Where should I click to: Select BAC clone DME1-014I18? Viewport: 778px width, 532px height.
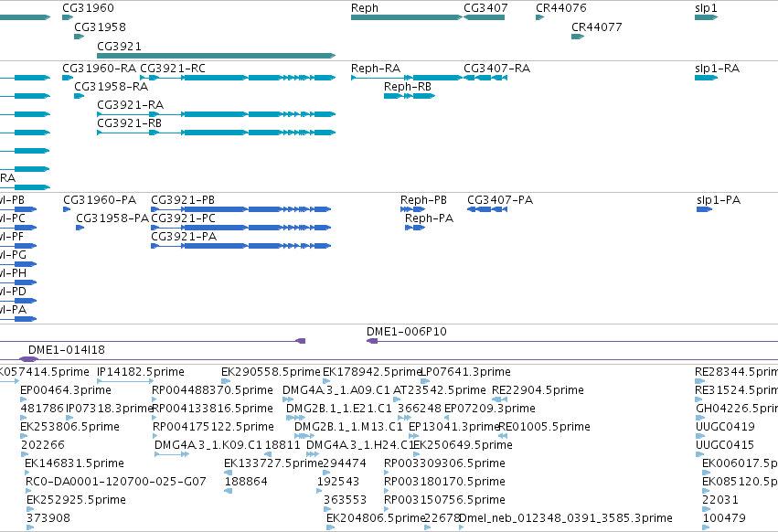pos(389,359)
